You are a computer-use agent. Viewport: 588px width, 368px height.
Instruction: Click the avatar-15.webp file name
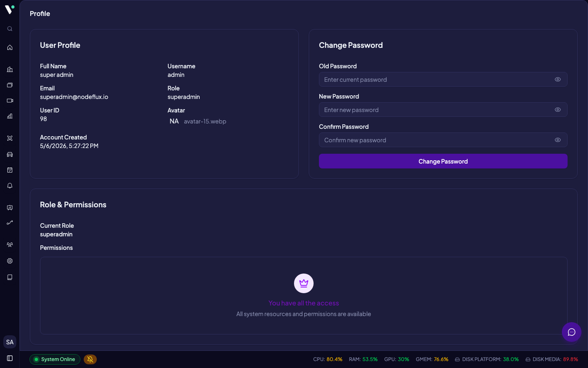point(205,121)
